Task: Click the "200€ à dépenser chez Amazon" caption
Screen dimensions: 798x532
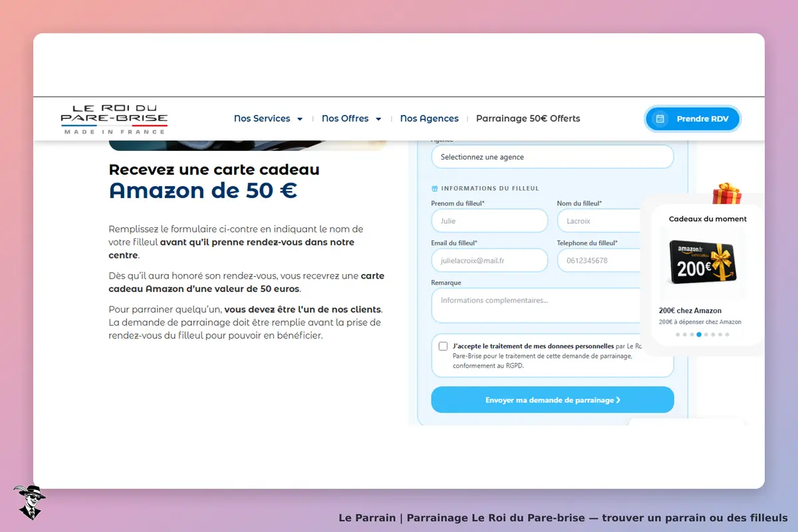Action: tap(700, 323)
